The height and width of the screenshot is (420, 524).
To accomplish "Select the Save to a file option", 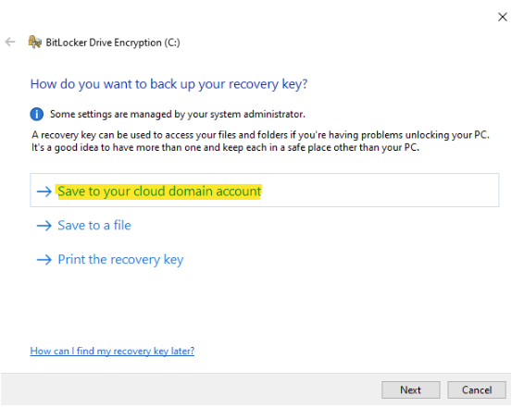I will click(94, 226).
